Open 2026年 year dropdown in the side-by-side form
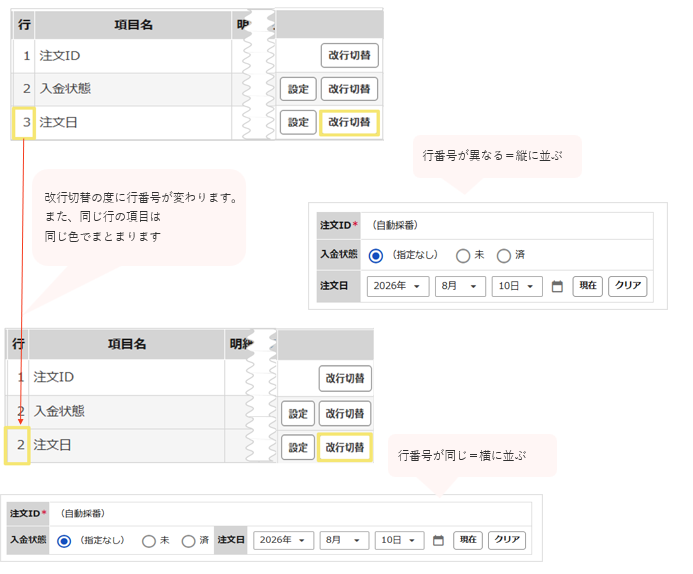 click(x=283, y=540)
